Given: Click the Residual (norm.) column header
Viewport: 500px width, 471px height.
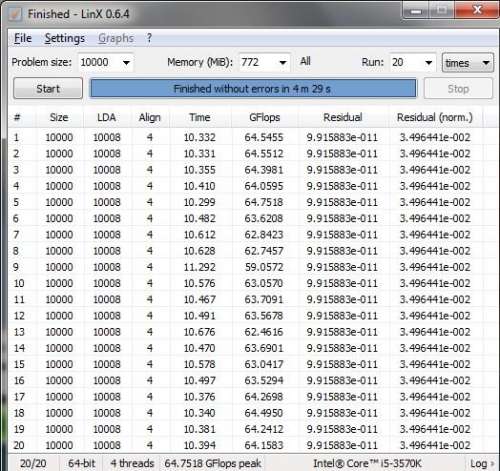Looking at the screenshot, I should coord(435,117).
